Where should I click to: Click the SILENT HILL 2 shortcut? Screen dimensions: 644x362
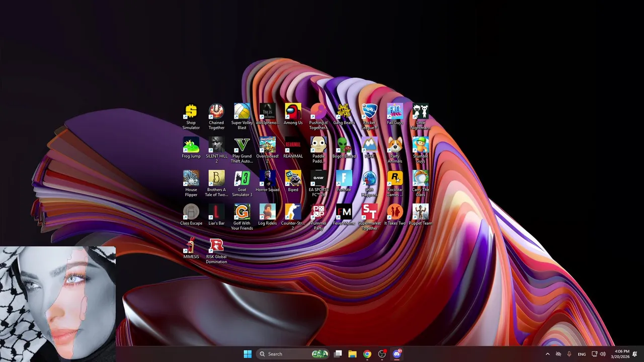pyautogui.click(x=216, y=150)
